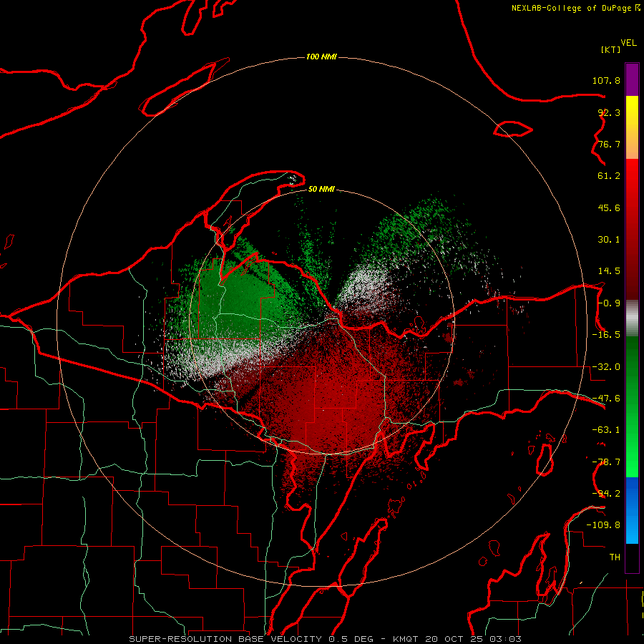Select the 92.3 scale value
The image size is (644, 644).
(609, 112)
